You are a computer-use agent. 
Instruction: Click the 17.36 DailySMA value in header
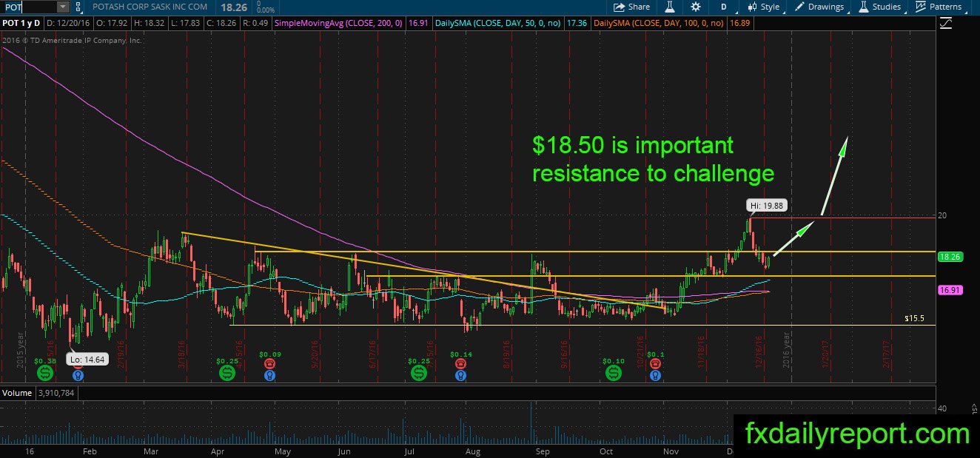(577, 24)
